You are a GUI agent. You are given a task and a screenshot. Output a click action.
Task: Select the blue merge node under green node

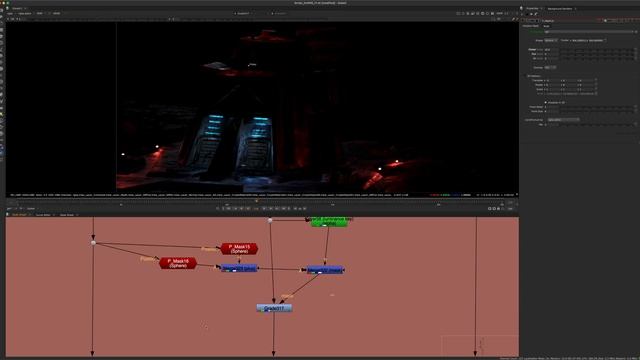325,270
